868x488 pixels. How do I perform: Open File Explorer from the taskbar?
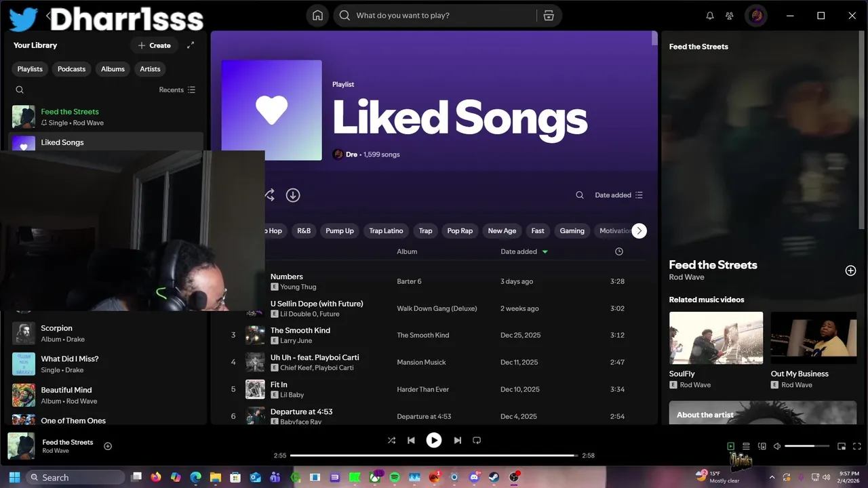215,477
